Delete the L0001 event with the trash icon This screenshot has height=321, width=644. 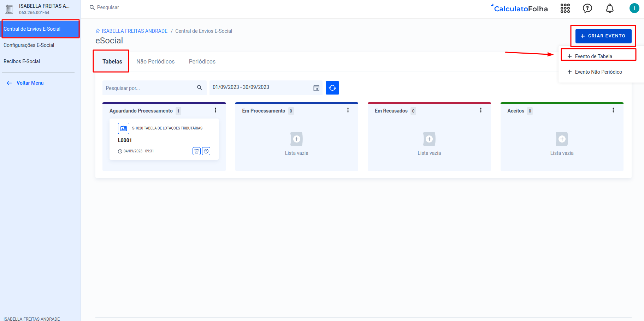click(197, 151)
